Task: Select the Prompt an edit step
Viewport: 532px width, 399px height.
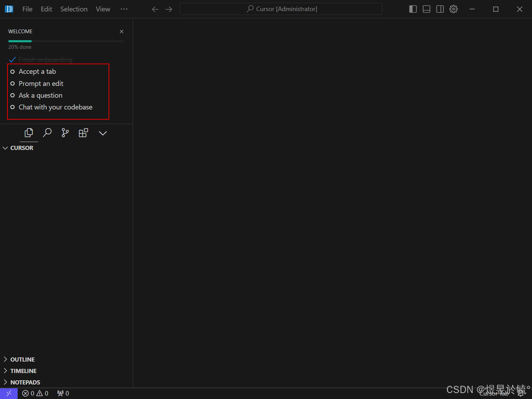Action: (x=41, y=83)
